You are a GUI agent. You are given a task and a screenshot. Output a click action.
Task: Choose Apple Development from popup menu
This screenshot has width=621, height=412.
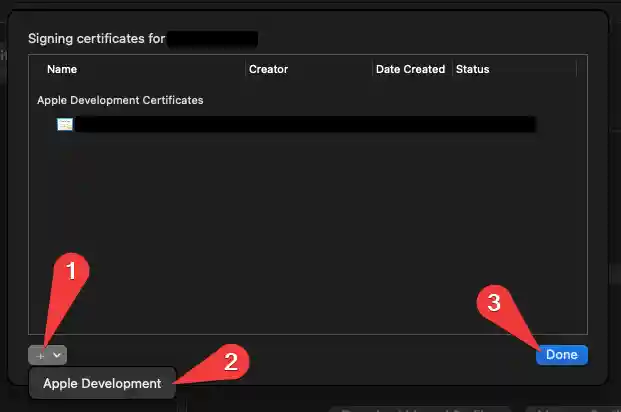tap(102, 383)
